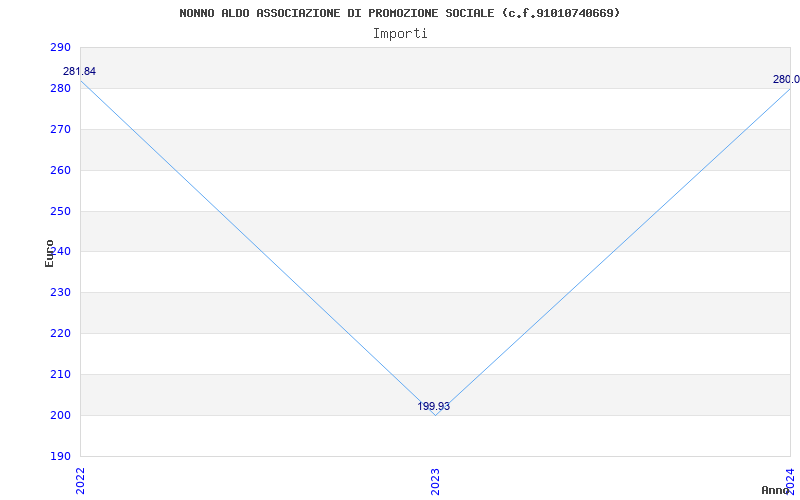Select the 2023 x-axis label
Image resolution: width=800 pixels, height=500 pixels.
[x=435, y=481]
